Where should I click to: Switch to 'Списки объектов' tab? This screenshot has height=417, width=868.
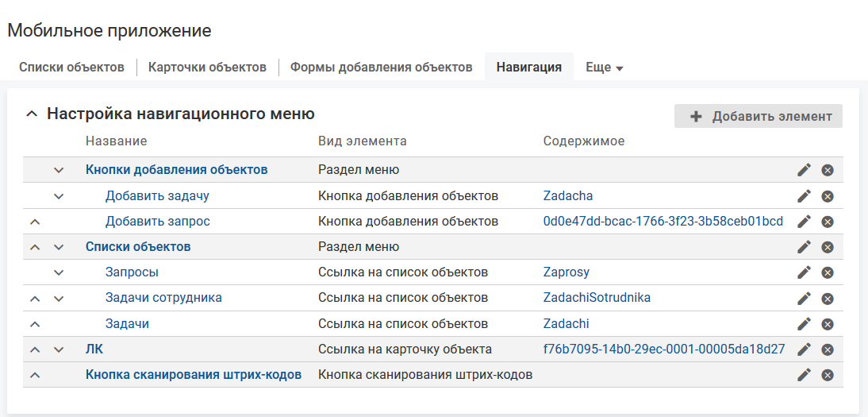[71, 68]
